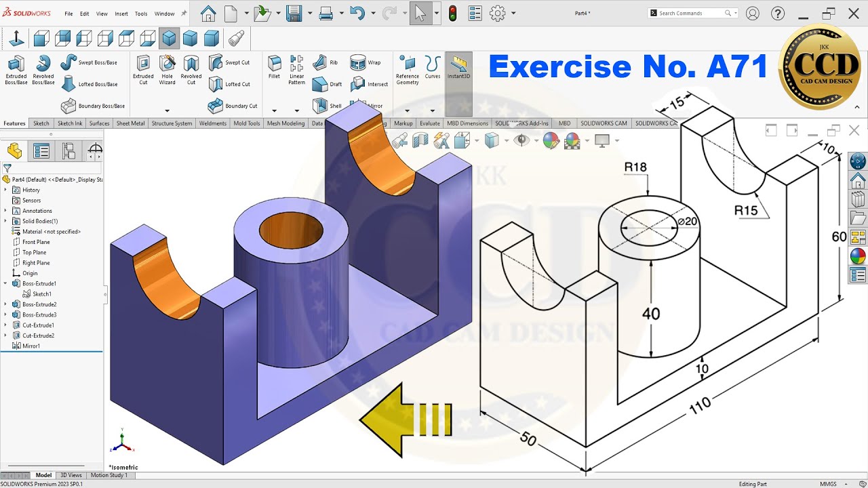868x488 pixels.
Task: Click the Extruded Boss/Base tool
Action: 16,70
